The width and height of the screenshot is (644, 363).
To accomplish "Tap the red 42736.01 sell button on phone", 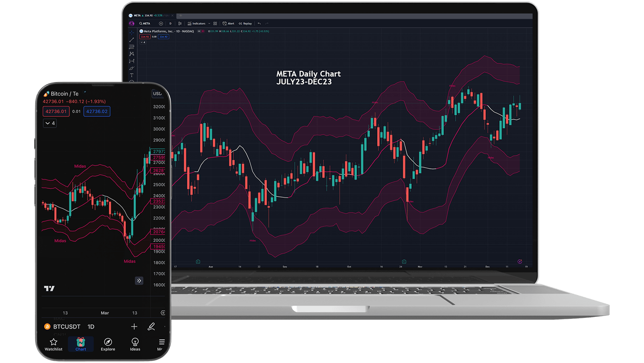I will tap(56, 111).
